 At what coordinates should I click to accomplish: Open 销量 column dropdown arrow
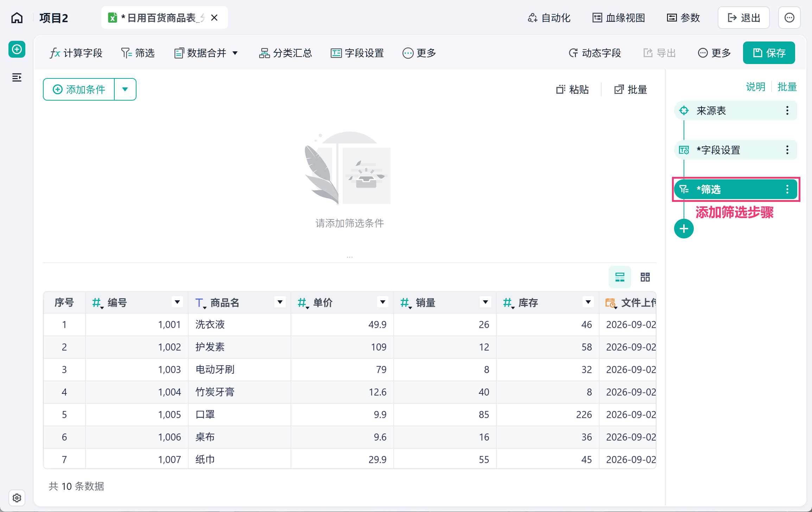[486, 302]
